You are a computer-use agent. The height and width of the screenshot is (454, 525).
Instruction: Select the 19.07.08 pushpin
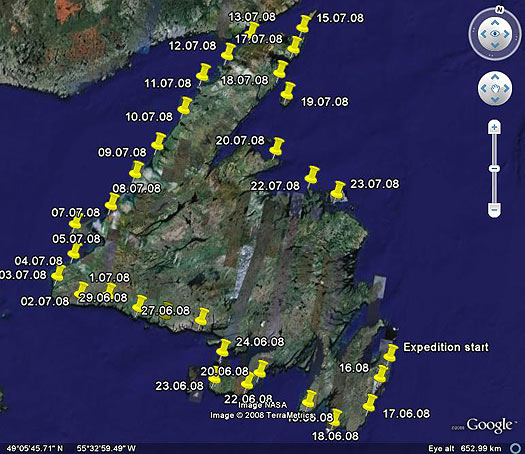(288, 91)
